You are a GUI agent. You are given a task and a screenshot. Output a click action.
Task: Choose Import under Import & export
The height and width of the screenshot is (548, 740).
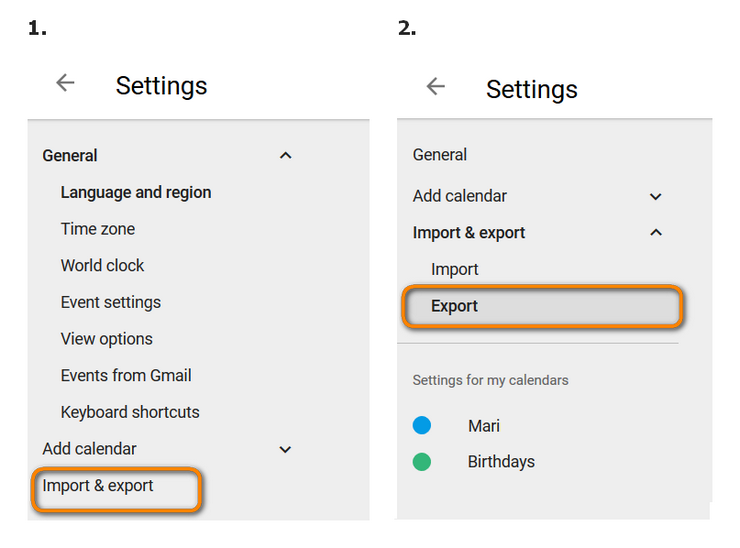pos(455,270)
